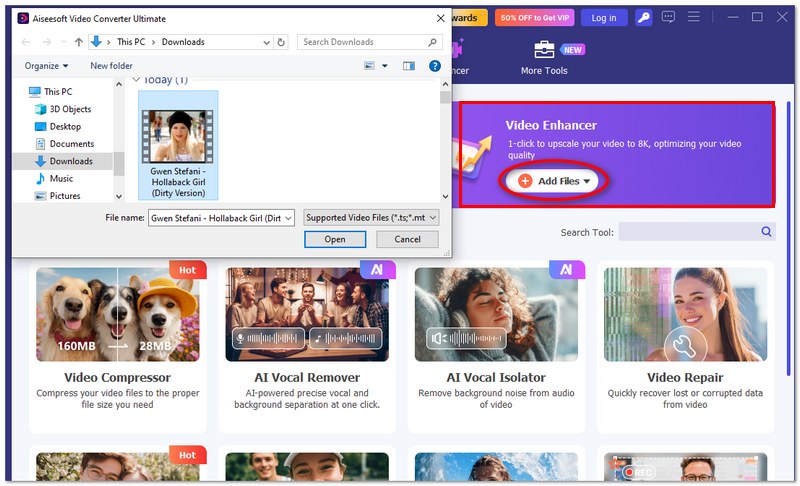The image size is (800, 486).
Task: Expand the address bar history dropdown
Action: pos(266,42)
